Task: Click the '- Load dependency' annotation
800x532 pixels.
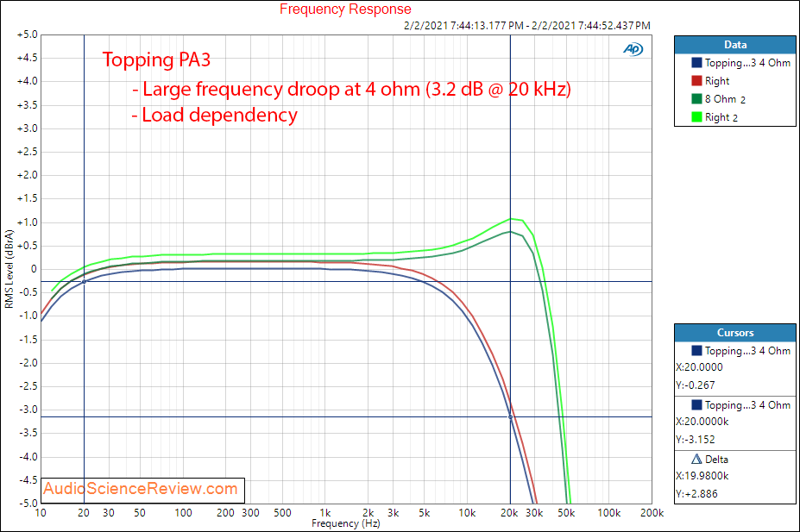Action: (x=214, y=116)
